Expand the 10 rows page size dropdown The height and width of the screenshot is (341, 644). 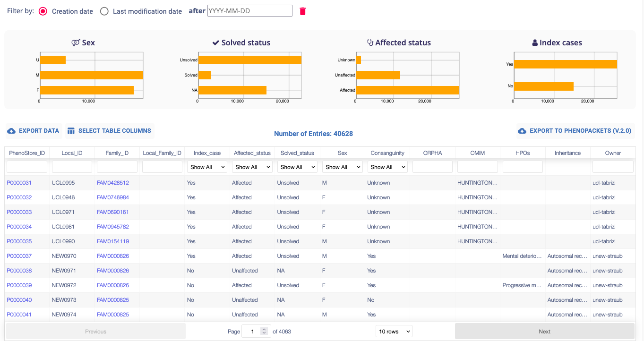coord(394,332)
